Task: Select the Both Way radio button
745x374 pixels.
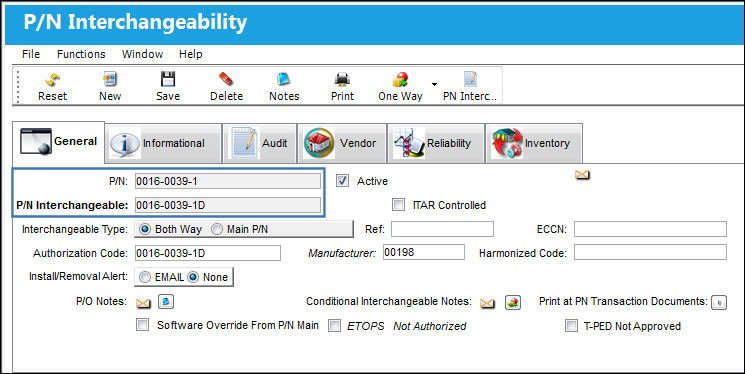Action: tap(146, 229)
